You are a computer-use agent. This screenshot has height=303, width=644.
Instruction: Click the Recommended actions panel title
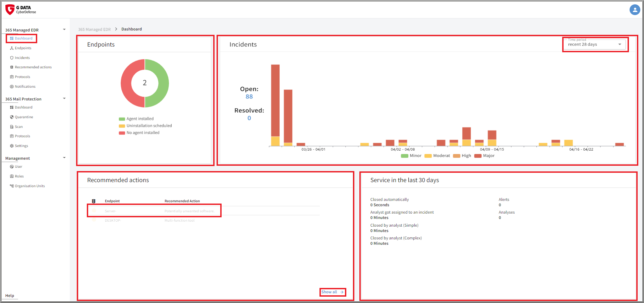tap(118, 180)
